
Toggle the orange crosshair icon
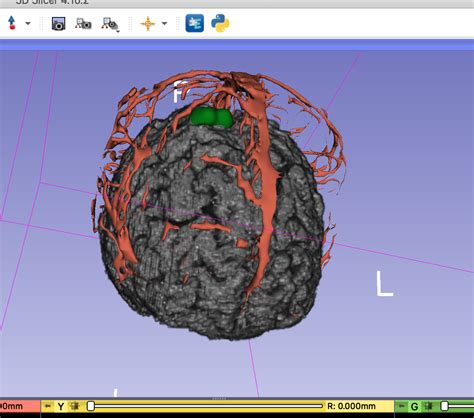click(x=148, y=24)
